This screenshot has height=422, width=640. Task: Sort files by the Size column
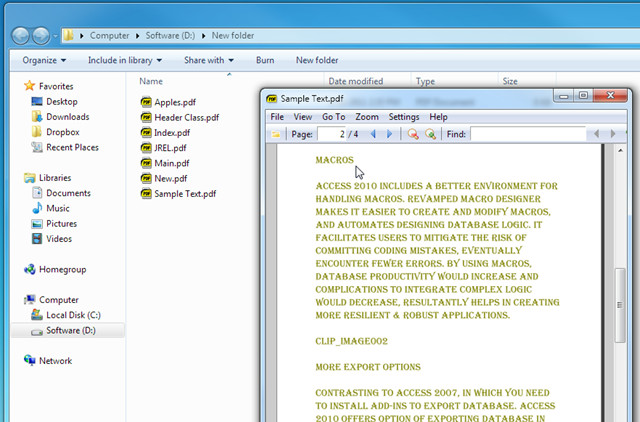pyautogui.click(x=510, y=81)
